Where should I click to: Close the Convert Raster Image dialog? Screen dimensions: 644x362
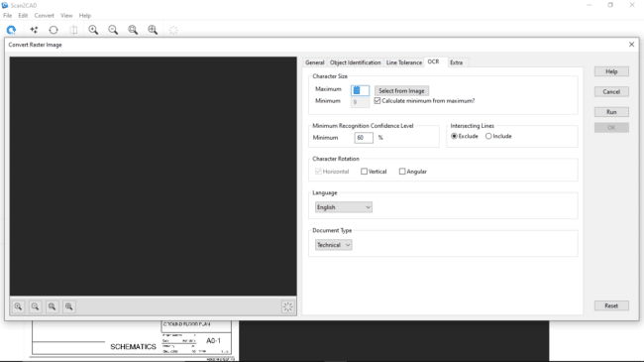[631, 45]
